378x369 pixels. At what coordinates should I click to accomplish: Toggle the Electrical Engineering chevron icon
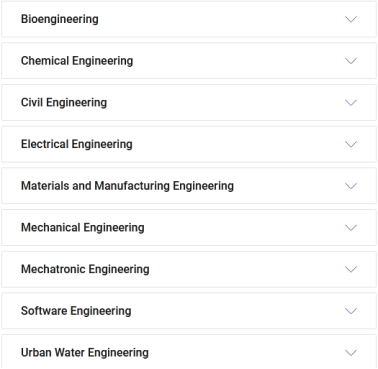click(x=351, y=144)
